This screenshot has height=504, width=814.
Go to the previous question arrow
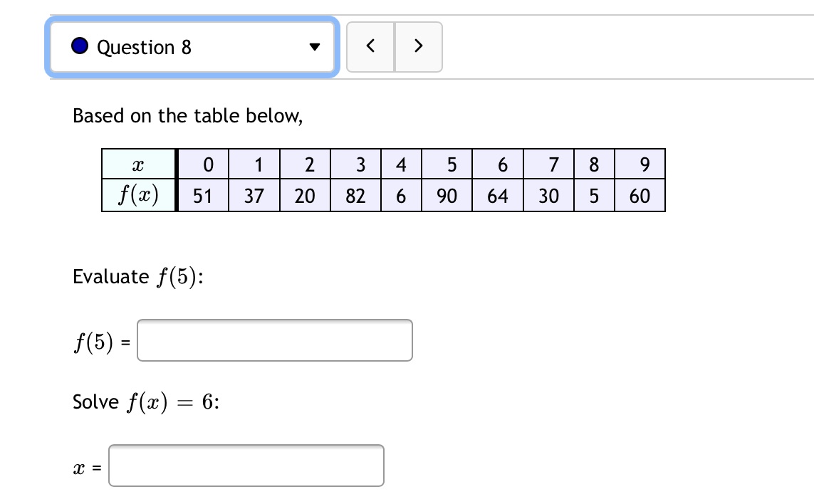tap(370, 47)
